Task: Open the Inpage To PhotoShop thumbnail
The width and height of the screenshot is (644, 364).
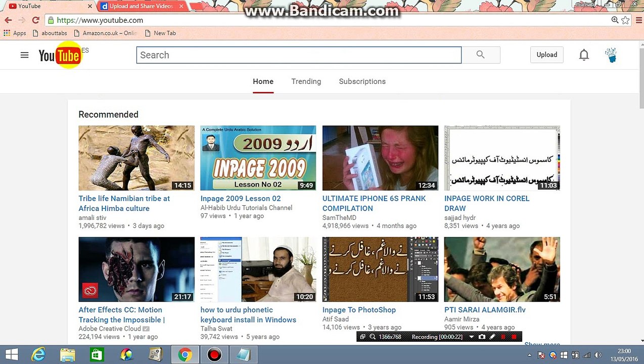Action: coord(380,269)
